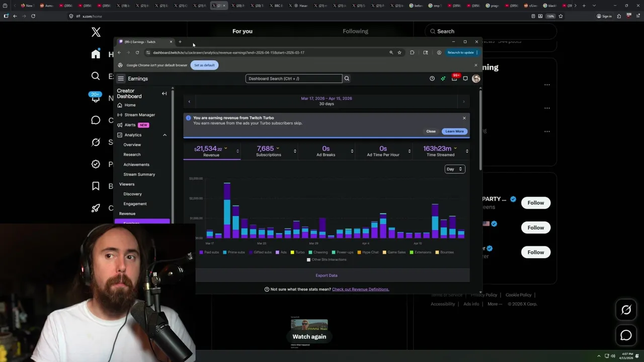Open Chrome profile icon in small window
Viewport: 644px width, 362px height.
(x=439, y=52)
